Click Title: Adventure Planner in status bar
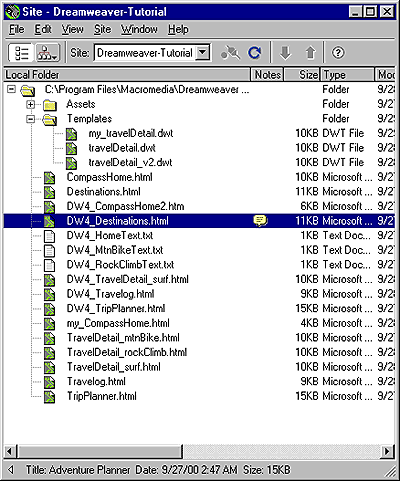This screenshot has height=481, width=400. click(x=78, y=470)
